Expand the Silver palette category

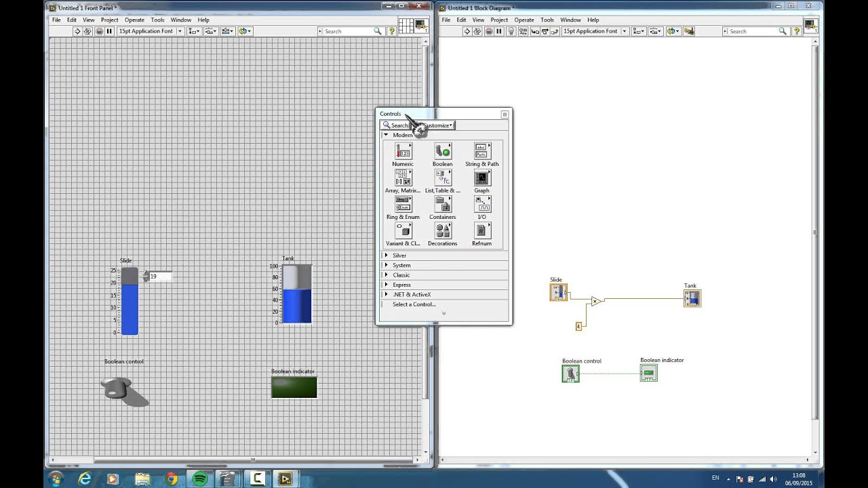pyautogui.click(x=386, y=256)
